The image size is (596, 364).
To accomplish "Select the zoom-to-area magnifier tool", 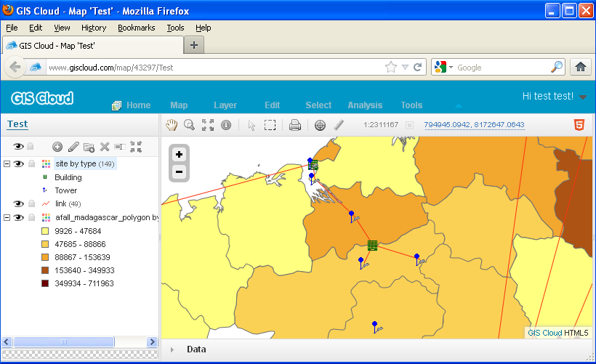I will coord(189,125).
